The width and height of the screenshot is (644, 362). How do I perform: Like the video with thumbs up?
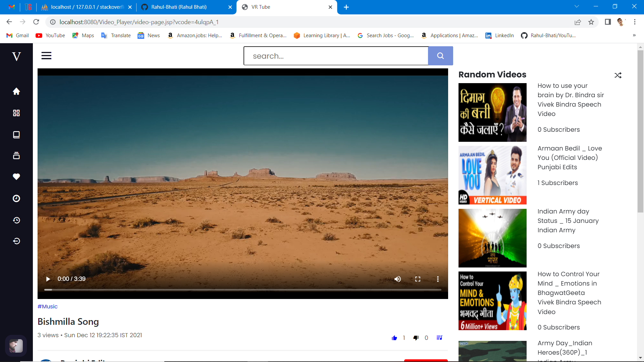coord(394,338)
